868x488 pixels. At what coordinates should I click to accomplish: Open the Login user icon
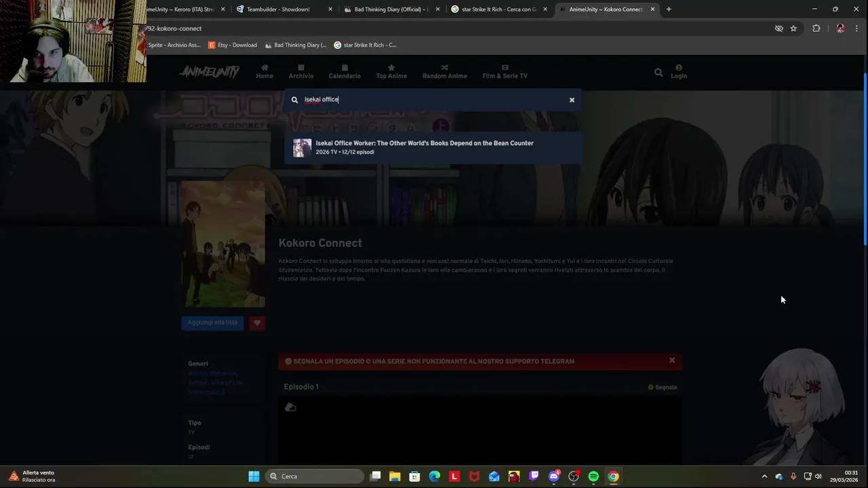[x=679, y=72]
